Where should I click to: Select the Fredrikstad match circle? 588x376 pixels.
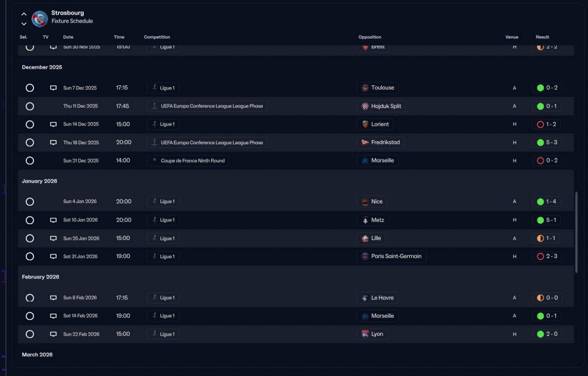point(30,142)
